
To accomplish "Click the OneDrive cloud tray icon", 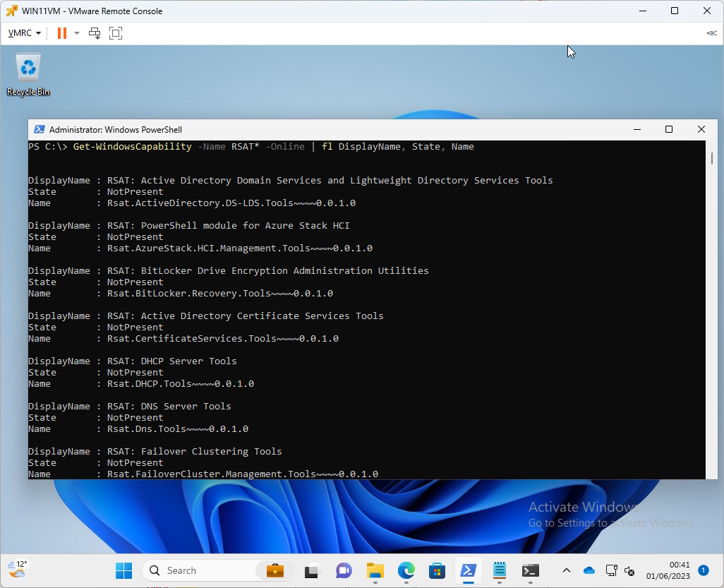I will (x=589, y=571).
